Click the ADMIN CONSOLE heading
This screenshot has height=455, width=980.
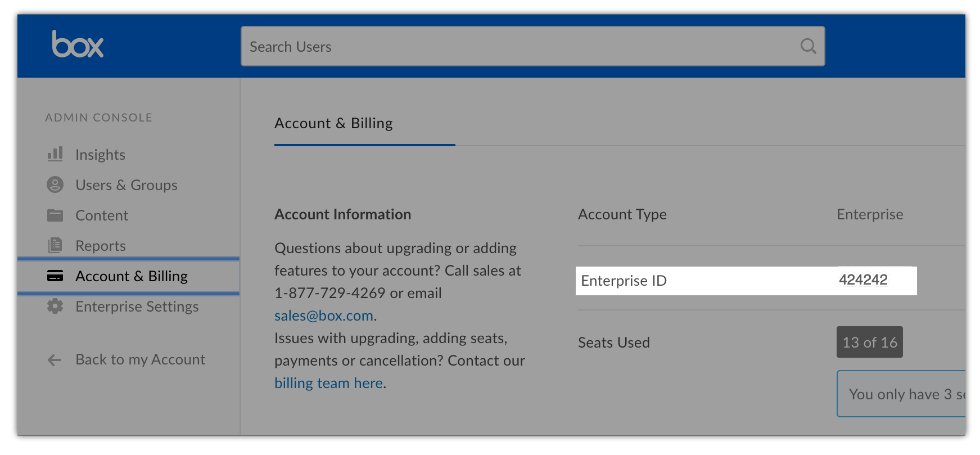click(x=99, y=118)
